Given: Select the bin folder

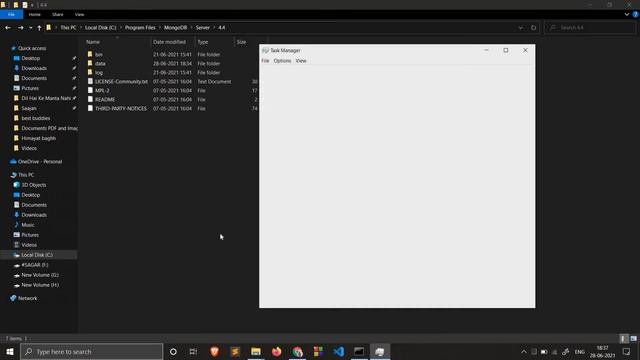Looking at the screenshot, I should coord(98,54).
